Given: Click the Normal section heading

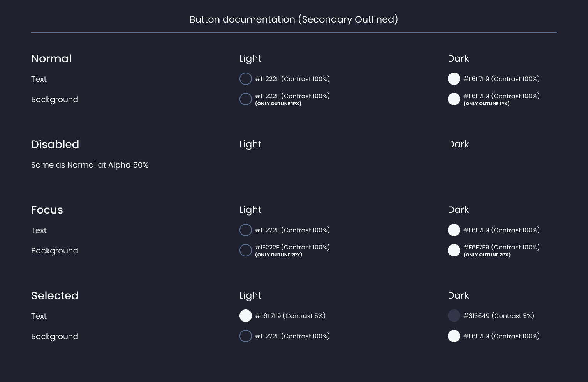Looking at the screenshot, I should 51,58.
